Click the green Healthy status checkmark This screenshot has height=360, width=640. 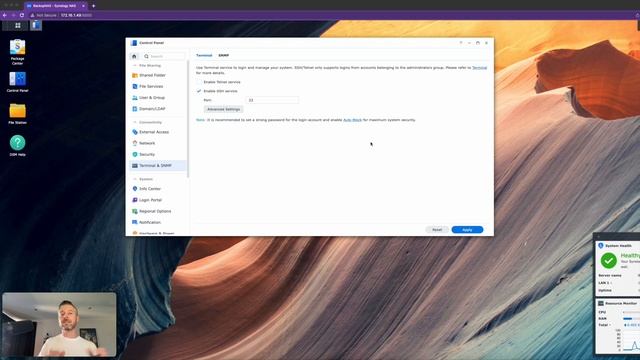[609, 260]
